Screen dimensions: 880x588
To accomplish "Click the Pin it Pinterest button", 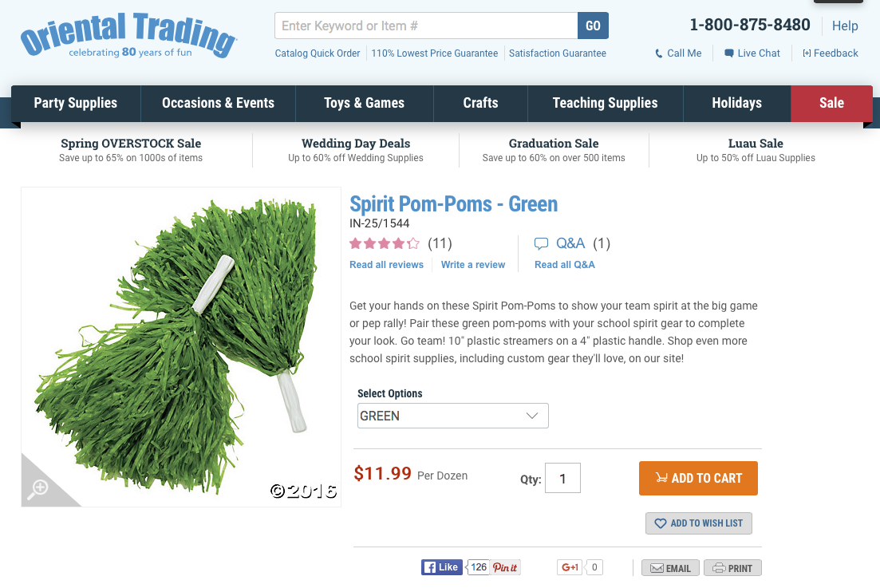I will pos(505,567).
